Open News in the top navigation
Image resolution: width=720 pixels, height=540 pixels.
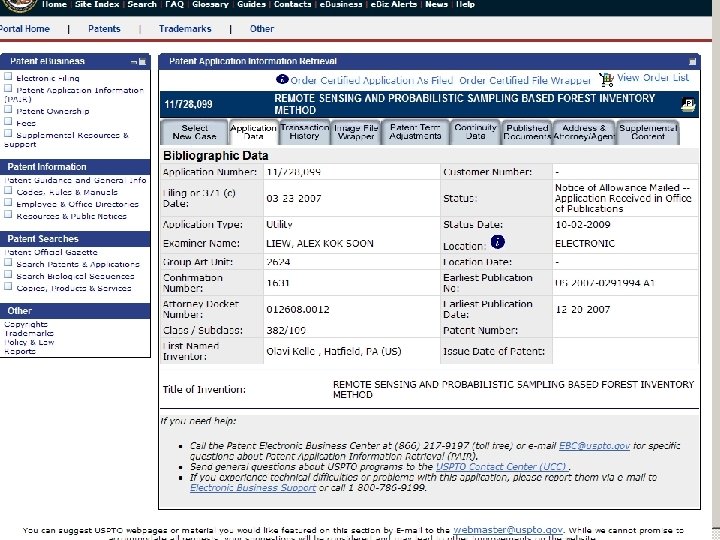pos(436,5)
